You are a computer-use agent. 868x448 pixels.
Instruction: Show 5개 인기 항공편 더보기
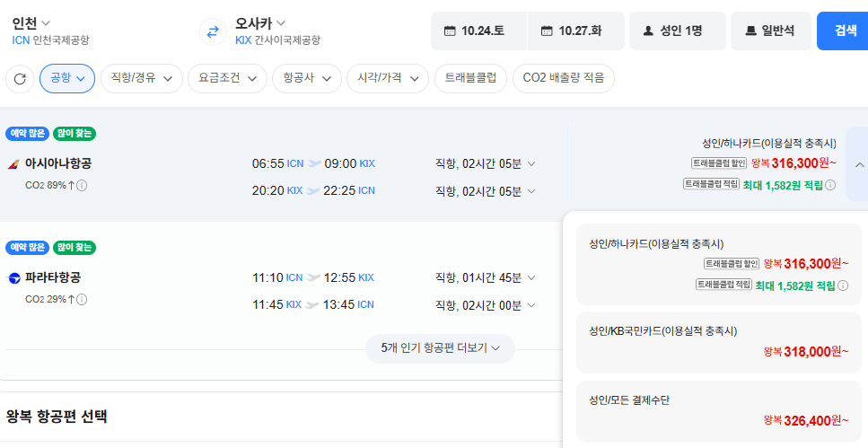click(440, 348)
